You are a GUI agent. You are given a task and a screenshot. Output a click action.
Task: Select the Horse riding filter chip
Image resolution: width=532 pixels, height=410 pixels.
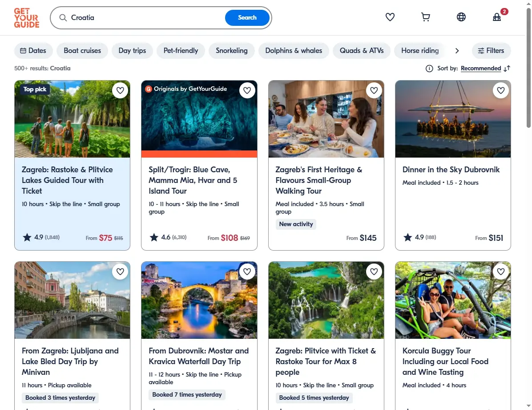tap(420, 51)
